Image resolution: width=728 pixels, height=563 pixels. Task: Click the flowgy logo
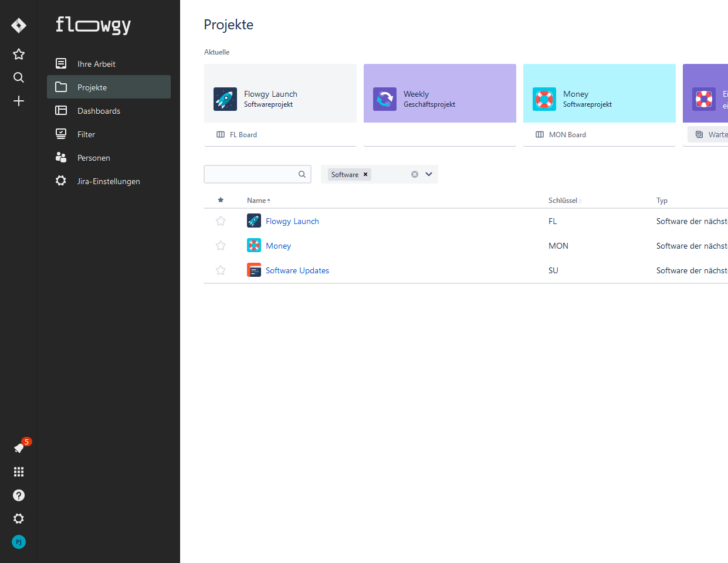(x=93, y=25)
